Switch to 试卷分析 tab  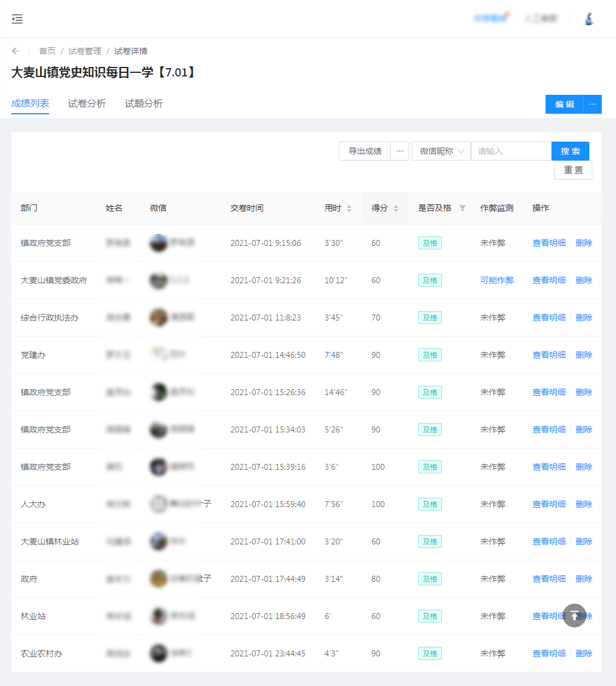click(x=87, y=104)
